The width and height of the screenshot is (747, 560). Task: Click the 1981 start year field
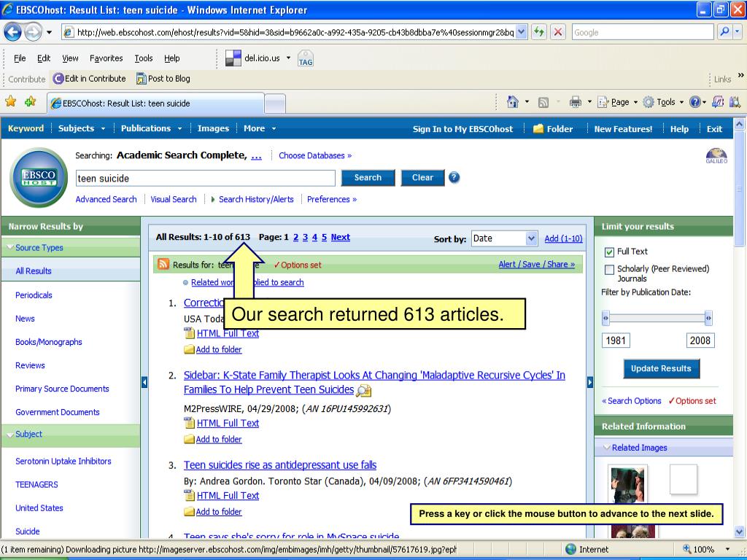[616, 341]
